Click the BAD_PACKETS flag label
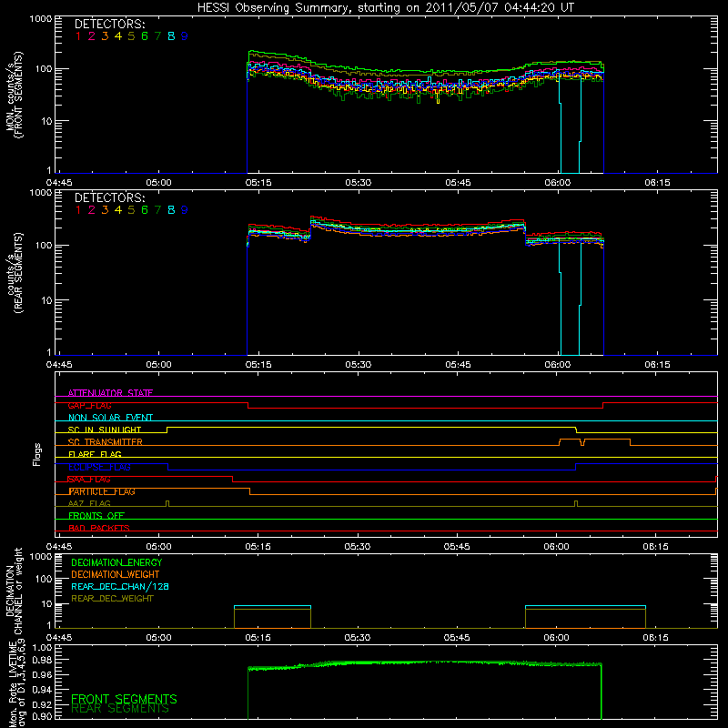Image resolution: width=728 pixels, height=728 pixels. tap(99, 528)
